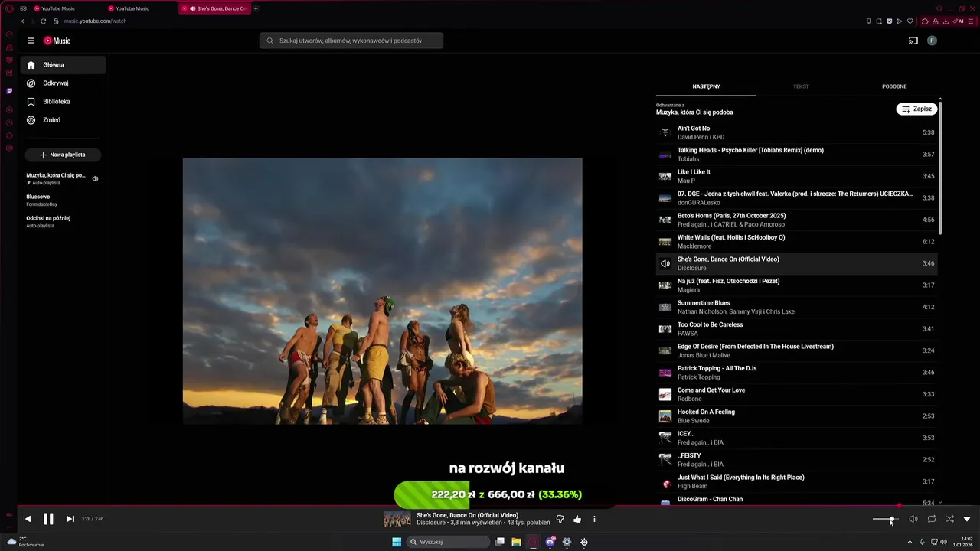
Task: Click the YouTube Music logo
Action: pos(57,41)
